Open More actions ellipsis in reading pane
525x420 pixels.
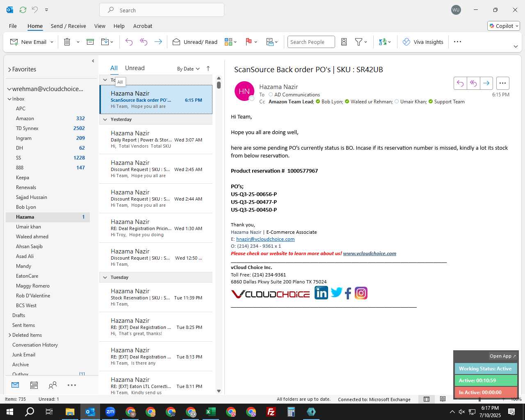(503, 83)
